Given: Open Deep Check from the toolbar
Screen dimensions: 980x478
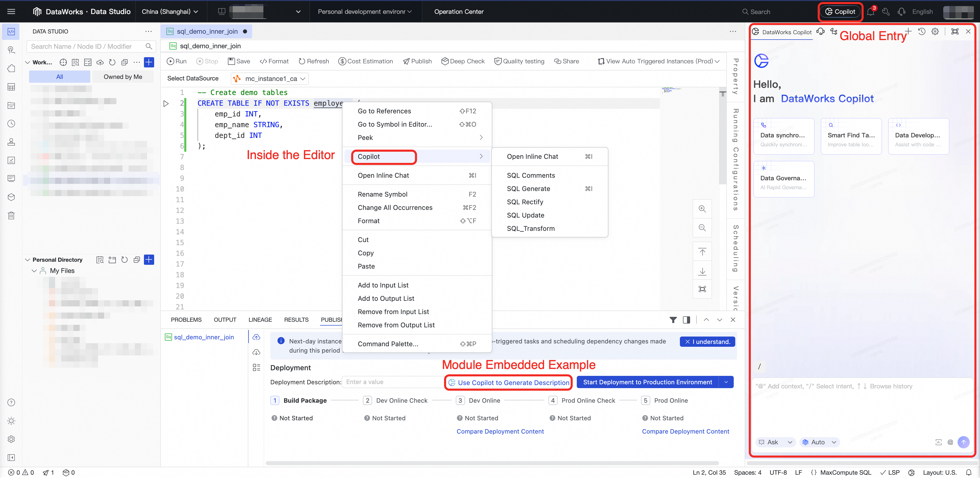Looking at the screenshot, I should point(463,61).
